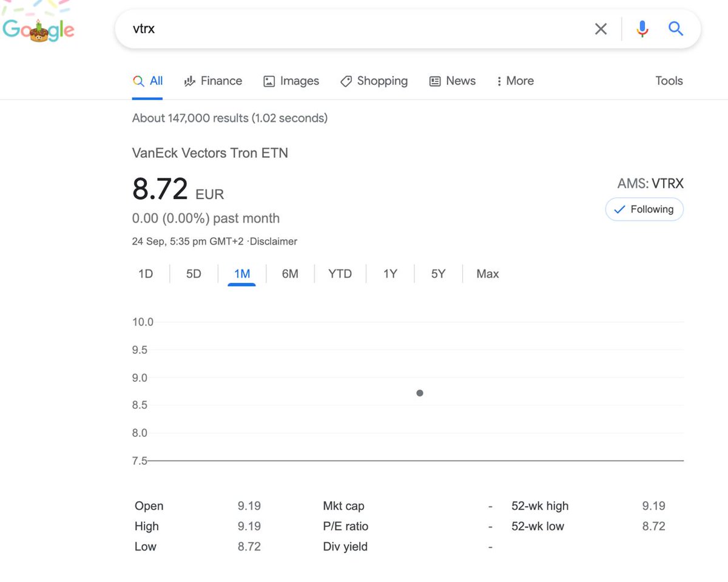Click the Open value 9.19
This screenshot has width=728, height=582.
249,506
